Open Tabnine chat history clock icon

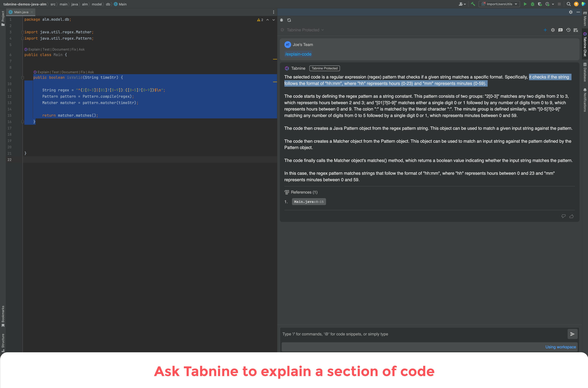tap(568, 30)
